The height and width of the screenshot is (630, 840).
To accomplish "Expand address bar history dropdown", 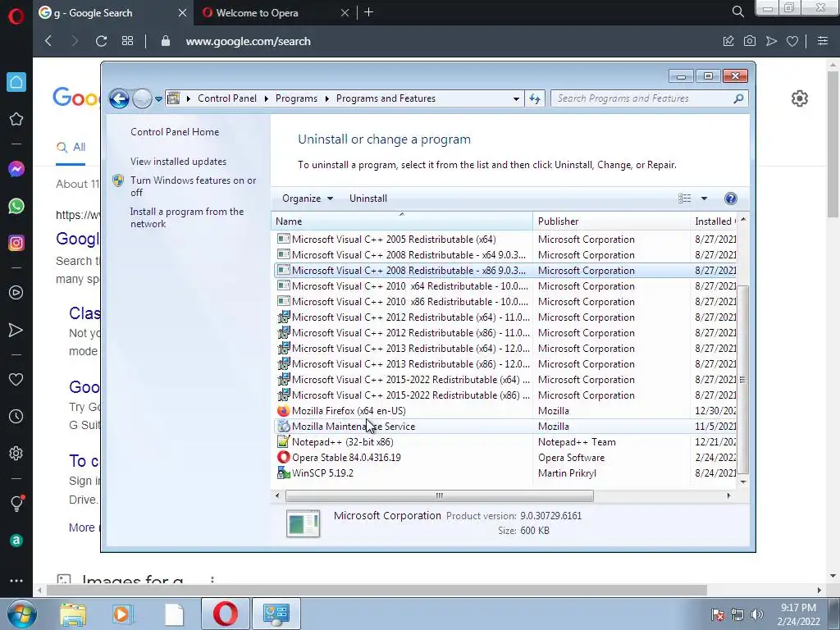I will click(516, 98).
